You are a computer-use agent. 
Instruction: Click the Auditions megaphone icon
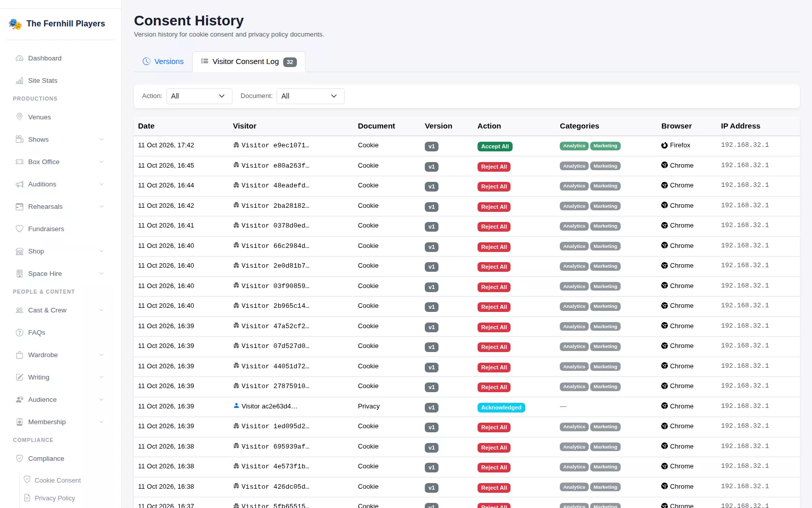pos(19,184)
